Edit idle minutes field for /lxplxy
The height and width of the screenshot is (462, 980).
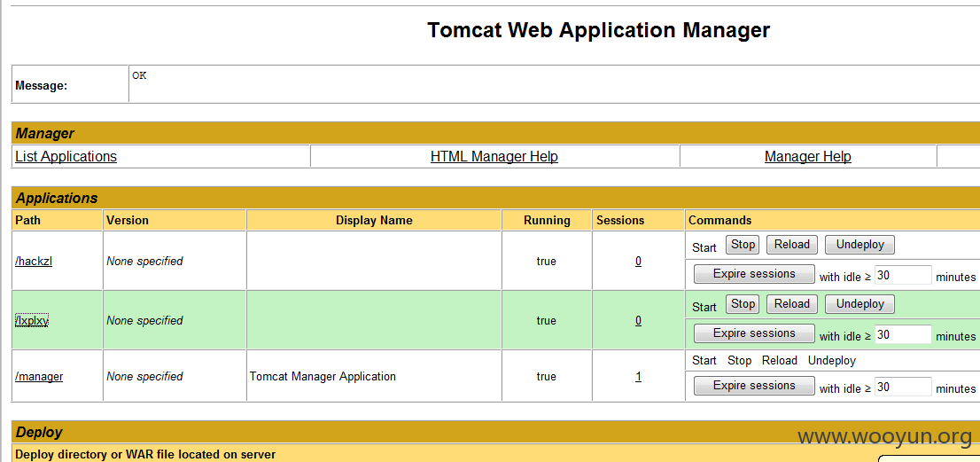(x=903, y=334)
